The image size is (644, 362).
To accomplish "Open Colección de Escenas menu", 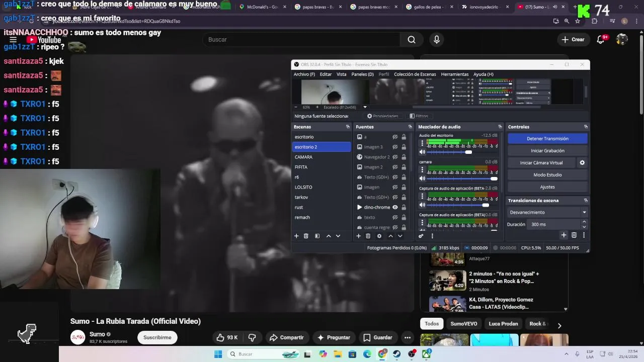I will [415, 74].
